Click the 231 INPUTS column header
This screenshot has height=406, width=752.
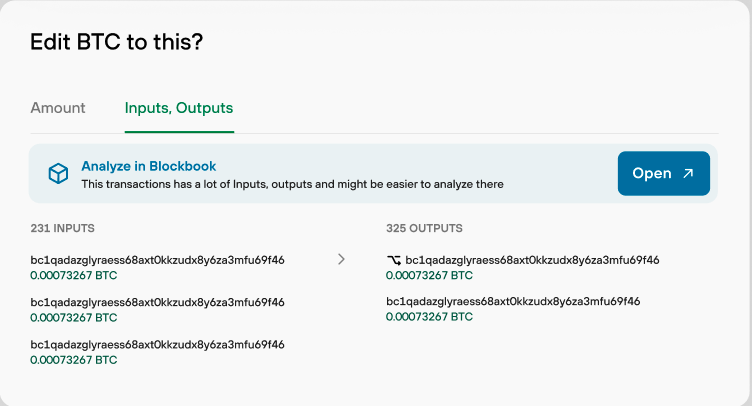click(x=63, y=228)
